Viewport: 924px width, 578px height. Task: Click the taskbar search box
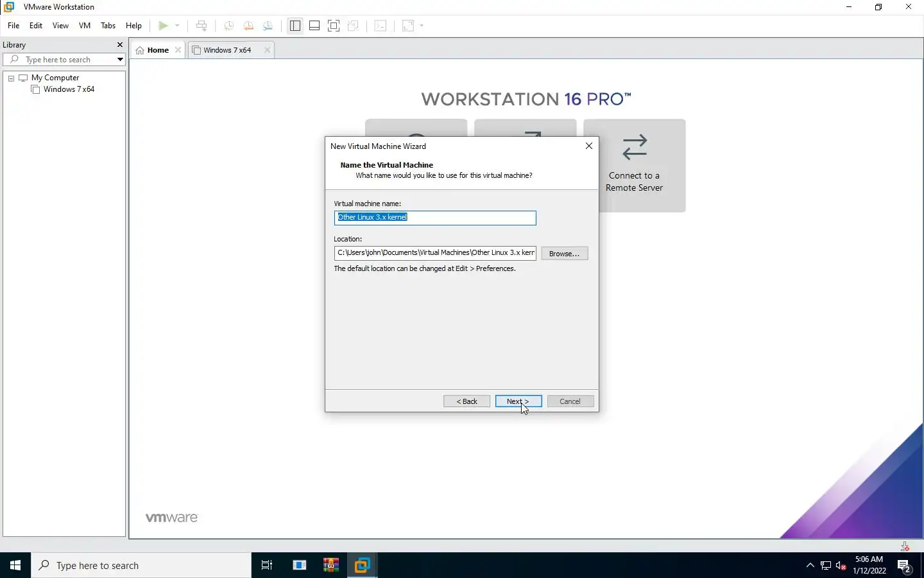(x=141, y=565)
